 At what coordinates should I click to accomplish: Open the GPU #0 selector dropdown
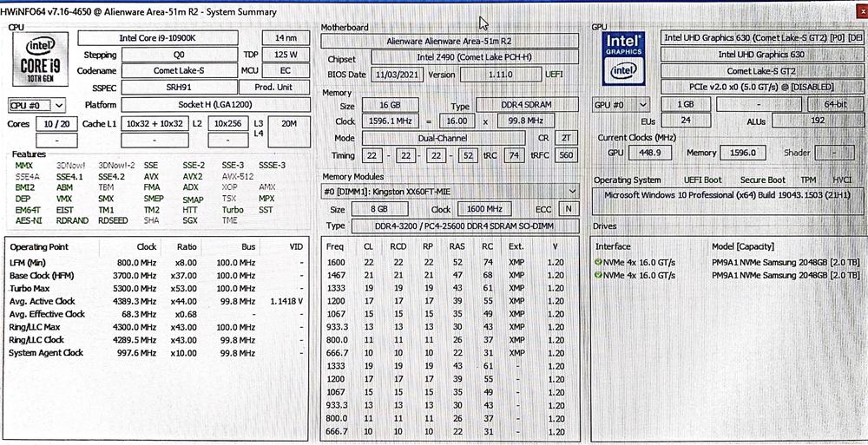click(x=621, y=105)
